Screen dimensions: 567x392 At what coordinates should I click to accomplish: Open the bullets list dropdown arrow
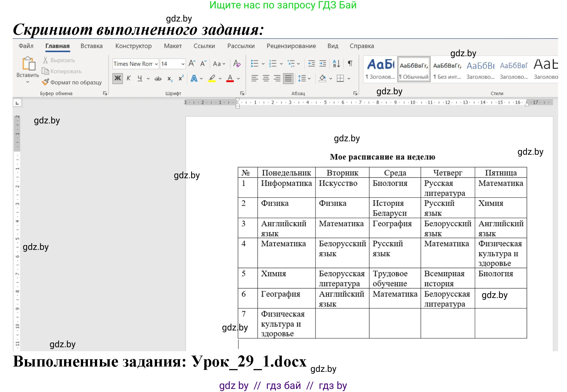[263, 64]
